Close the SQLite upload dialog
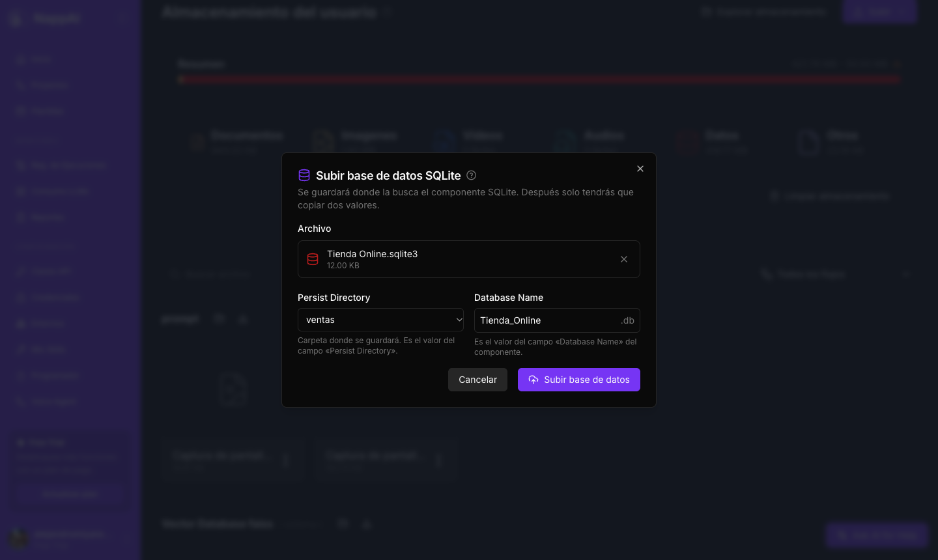This screenshot has height=560, width=938. tap(640, 169)
